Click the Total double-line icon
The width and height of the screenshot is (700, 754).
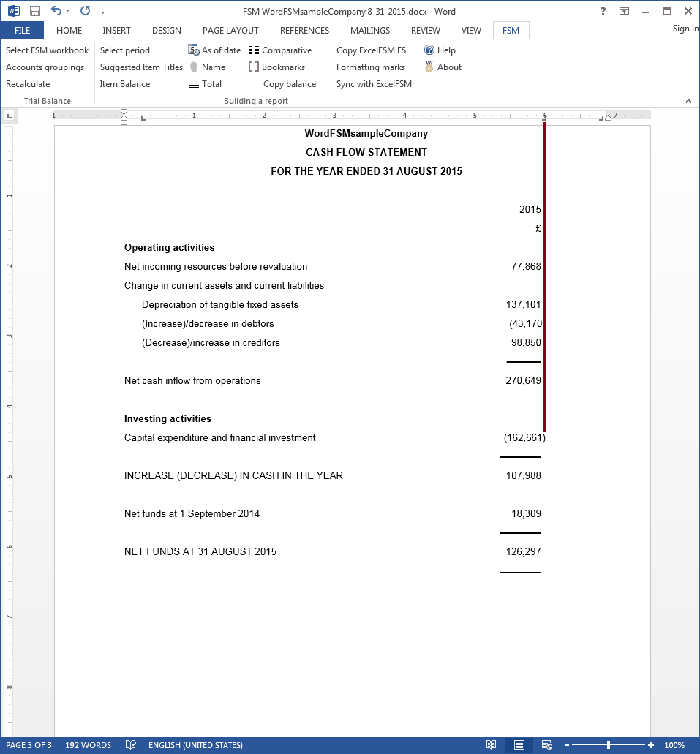(x=193, y=85)
